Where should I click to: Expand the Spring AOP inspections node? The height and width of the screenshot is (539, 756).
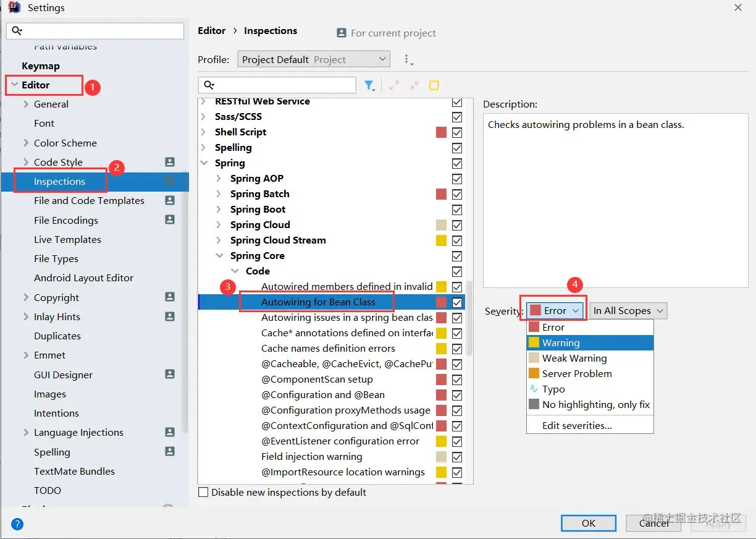(x=219, y=179)
